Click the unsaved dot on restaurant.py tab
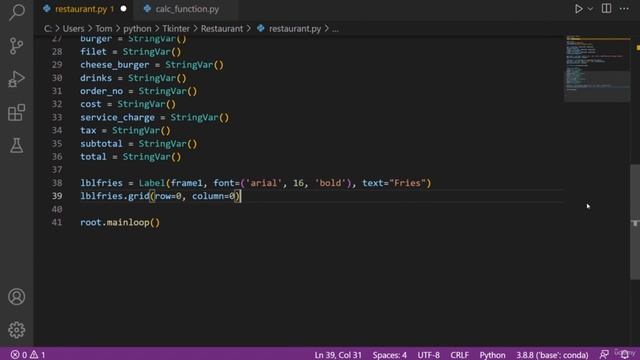Viewport: 640px width, 360px height. tap(123, 9)
